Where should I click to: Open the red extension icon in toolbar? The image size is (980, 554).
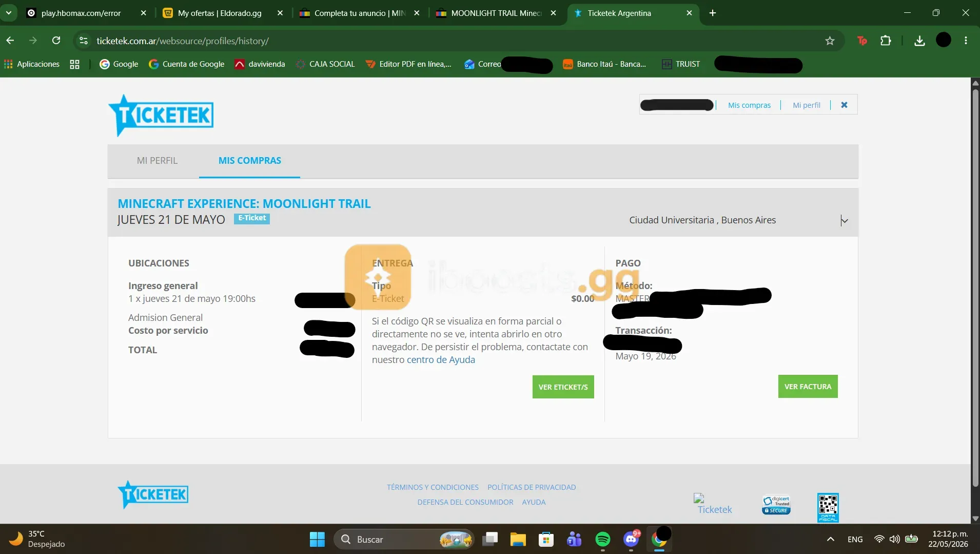862,41
